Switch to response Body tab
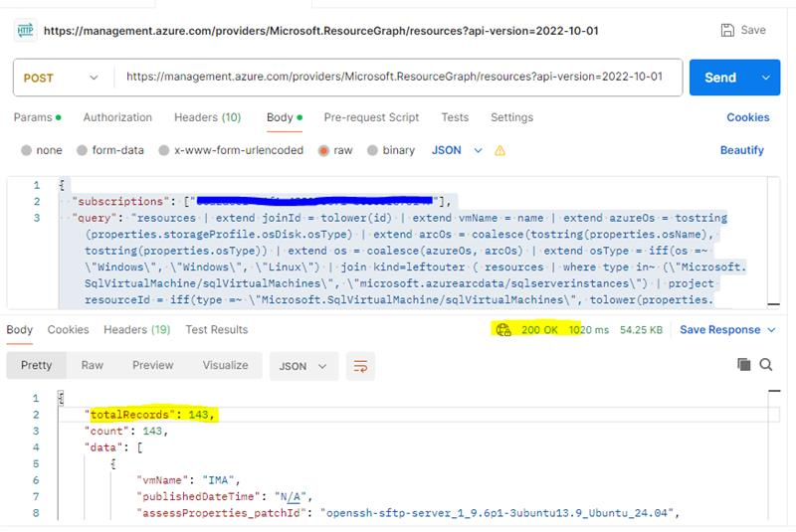The image size is (796, 532). (x=19, y=330)
